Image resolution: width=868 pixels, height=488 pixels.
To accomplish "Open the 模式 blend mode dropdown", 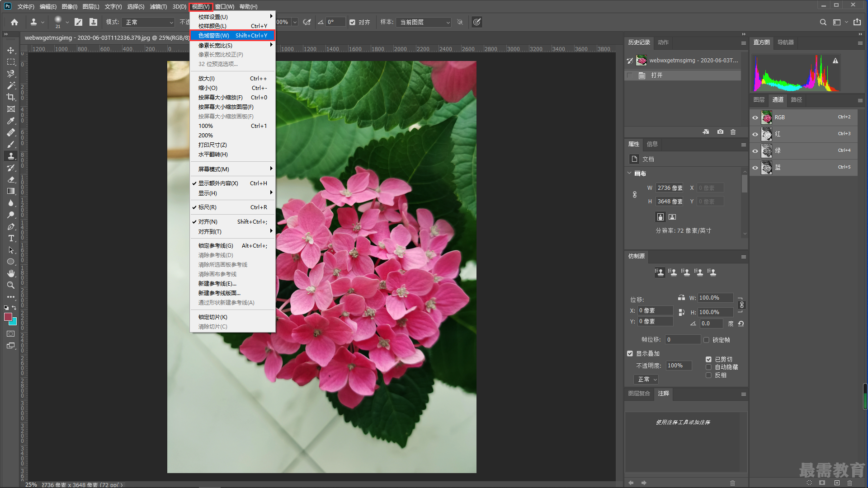I will tap(148, 22).
